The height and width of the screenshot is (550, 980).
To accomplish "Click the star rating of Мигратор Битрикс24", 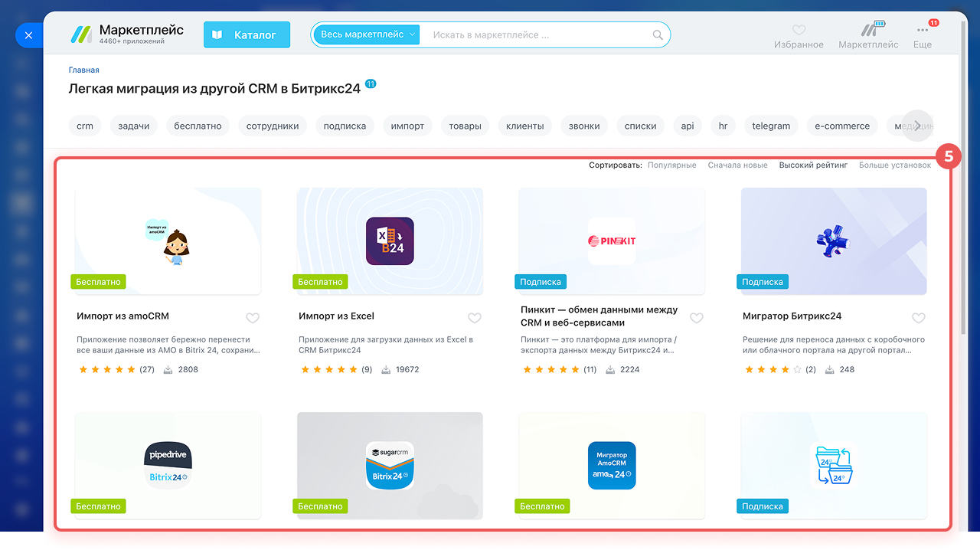I will (773, 369).
